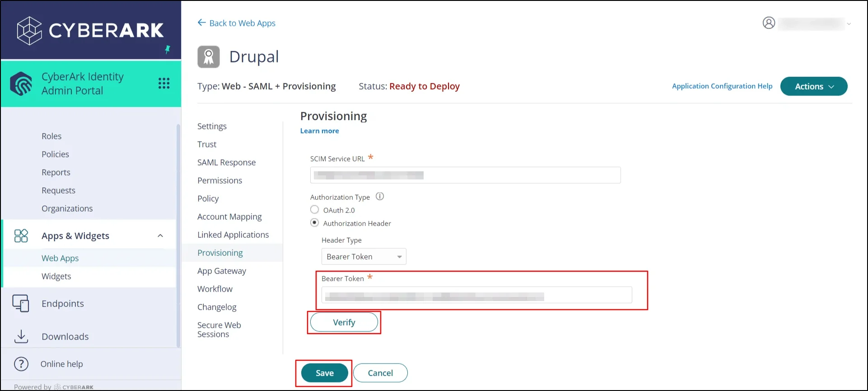Go Back to Web Apps link
Viewport: 868px width, 391px height.
click(x=242, y=23)
